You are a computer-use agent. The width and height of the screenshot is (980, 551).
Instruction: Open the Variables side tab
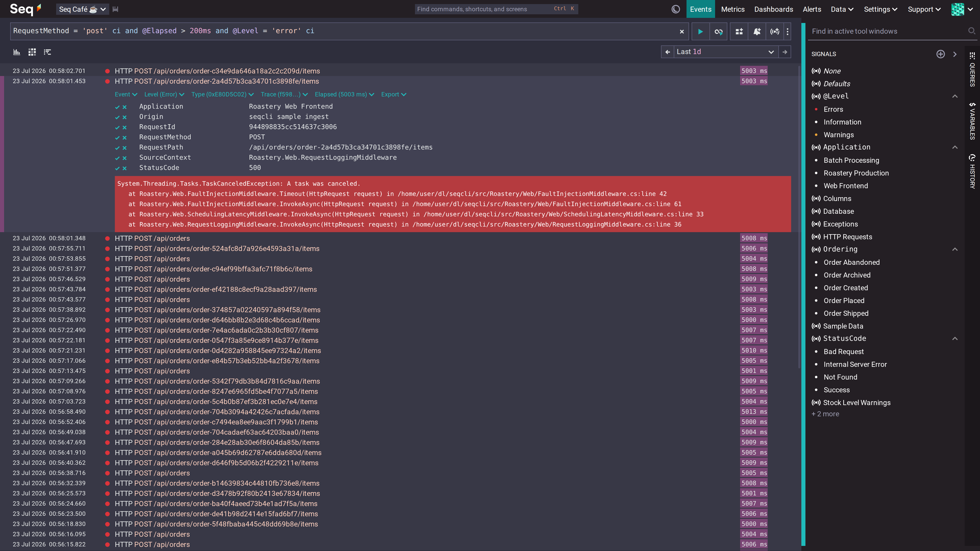click(x=972, y=121)
